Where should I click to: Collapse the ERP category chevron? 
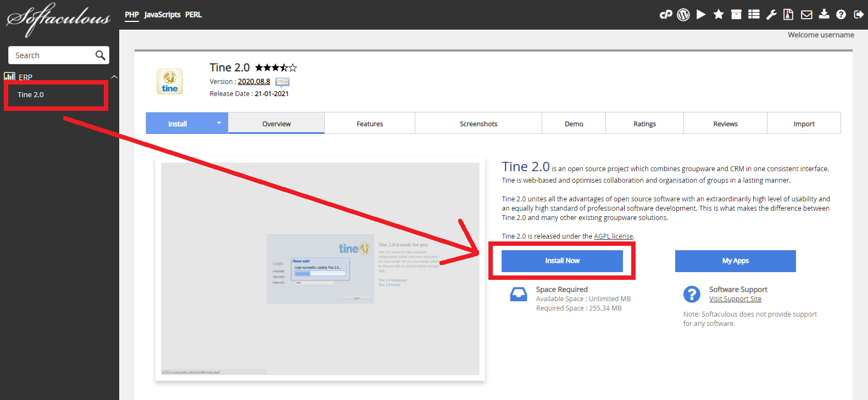click(114, 77)
